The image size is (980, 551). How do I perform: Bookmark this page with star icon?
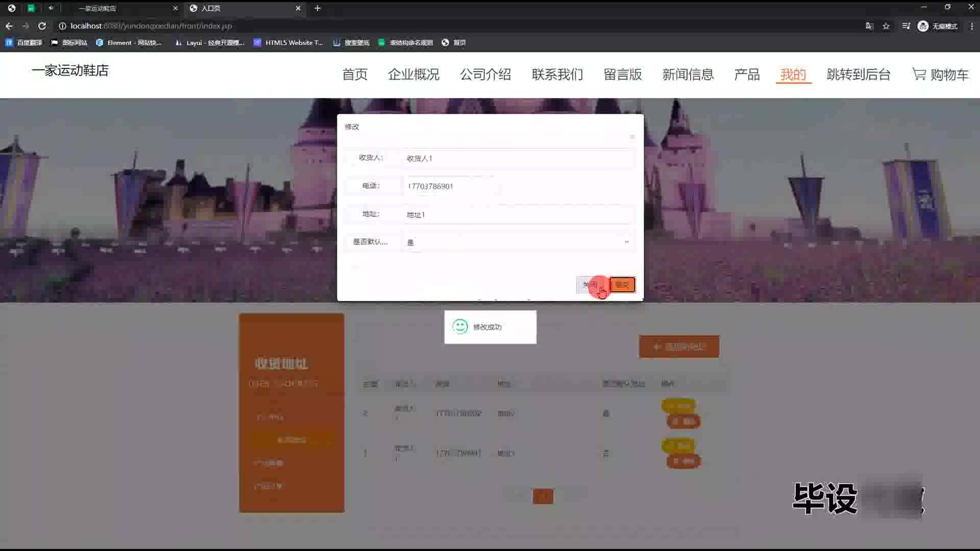click(886, 26)
